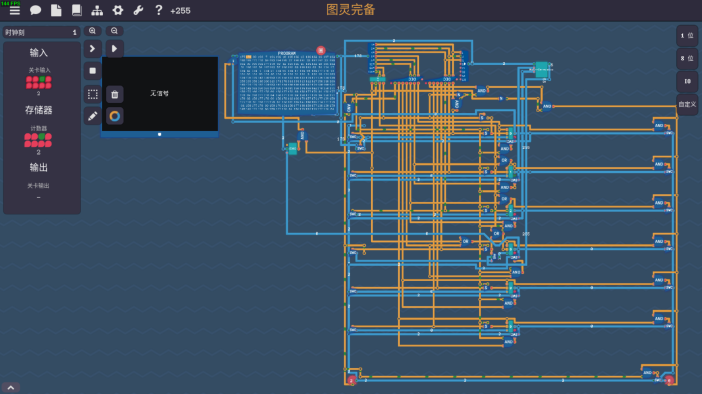Click the 关卡输出 label
702x394 pixels.
click(x=39, y=185)
